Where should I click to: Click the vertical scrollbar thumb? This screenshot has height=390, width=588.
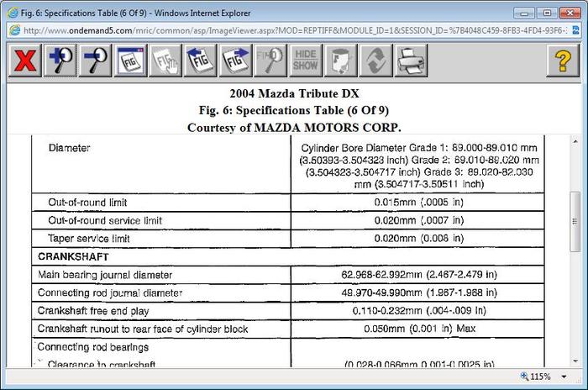575,221
